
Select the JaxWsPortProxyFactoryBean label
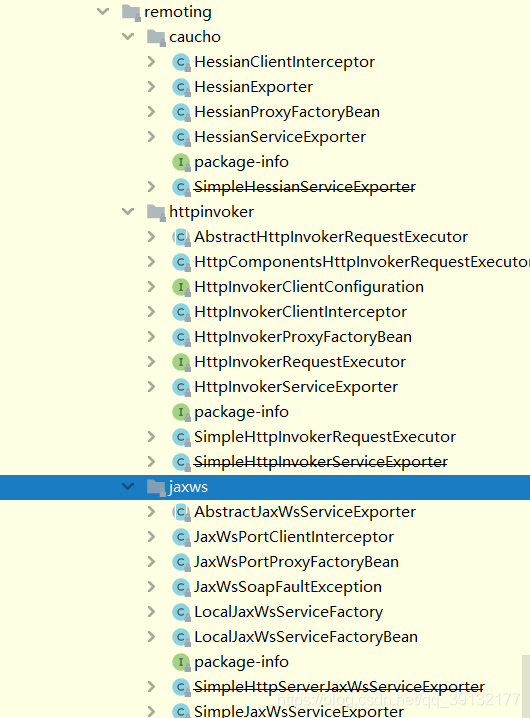pyautogui.click(x=296, y=562)
